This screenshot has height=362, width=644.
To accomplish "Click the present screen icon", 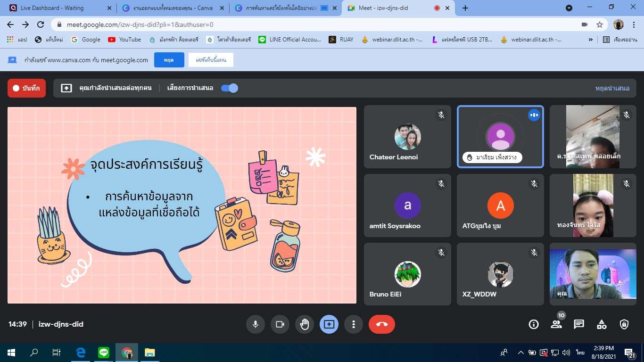I will (x=329, y=324).
